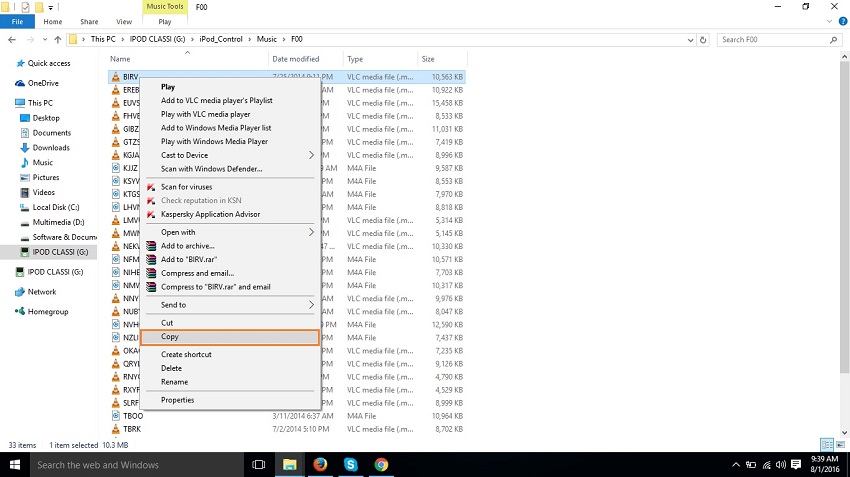Show hidden system tray icons
This screenshot has width=850, height=477.
pyautogui.click(x=737, y=465)
